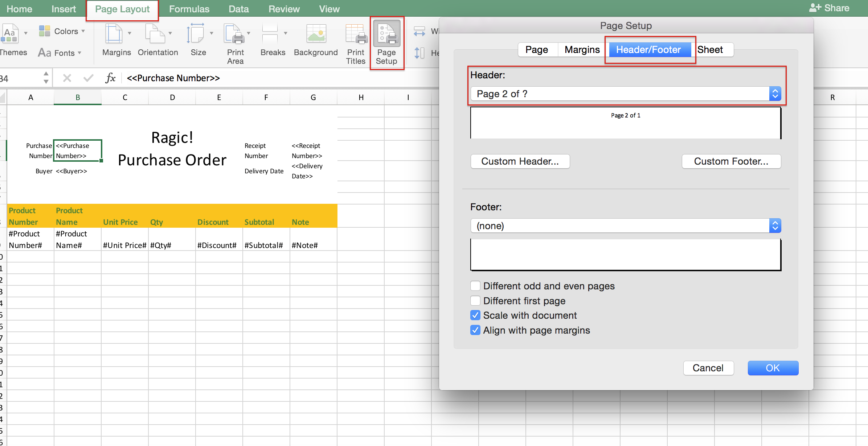
Task: Click the Width scaling icon
Action: click(x=419, y=32)
